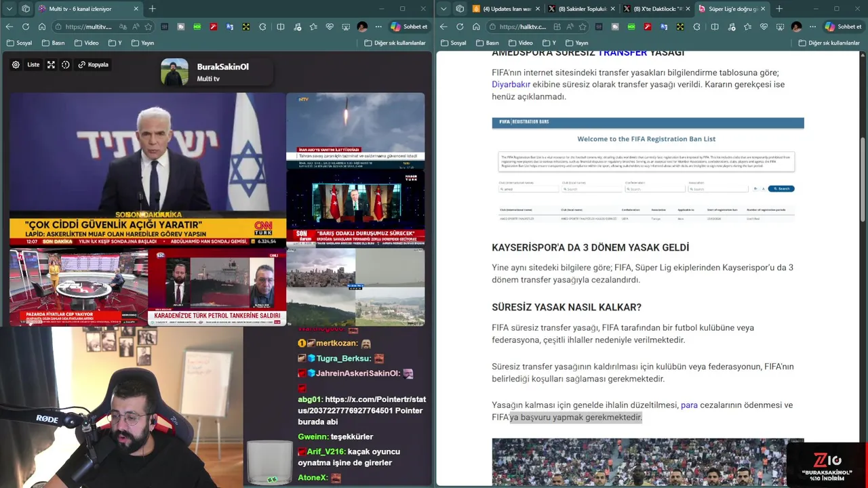This screenshot has width=868, height=488.
Task: Open three-dot menu in left browser window
Action: tap(378, 26)
